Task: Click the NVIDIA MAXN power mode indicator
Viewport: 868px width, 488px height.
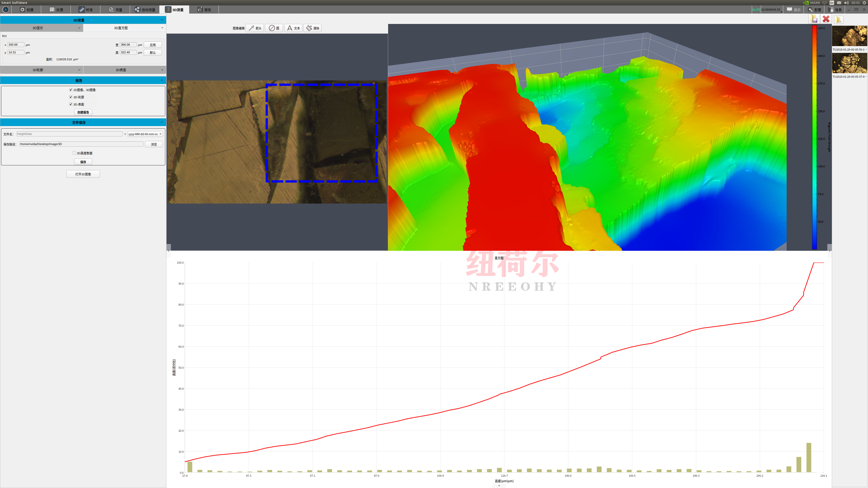Action: tap(812, 3)
